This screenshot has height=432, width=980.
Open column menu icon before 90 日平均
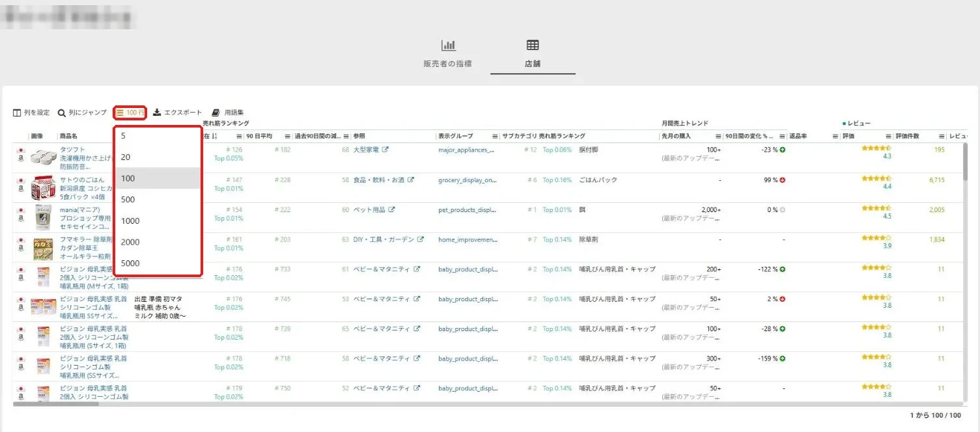click(239, 136)
